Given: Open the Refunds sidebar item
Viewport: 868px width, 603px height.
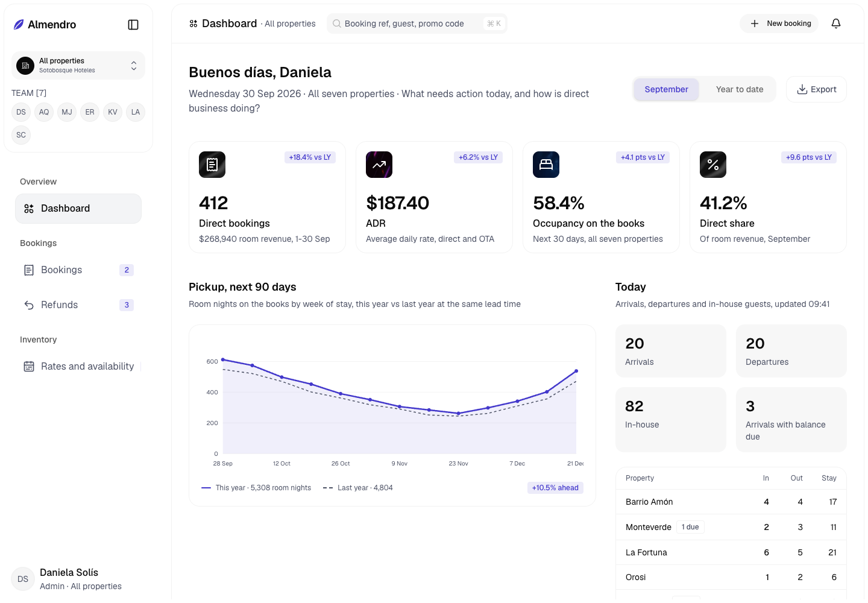Looking at the screenshot, I should pos(78,305).
